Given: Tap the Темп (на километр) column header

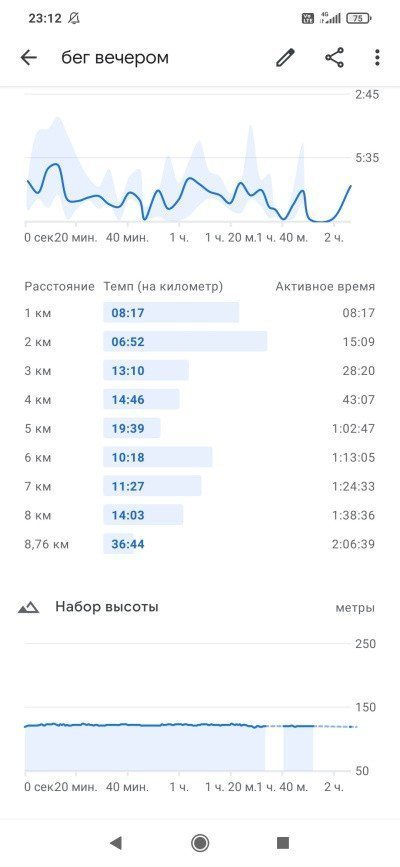Looking at the screenshot, I should (163, 286).
